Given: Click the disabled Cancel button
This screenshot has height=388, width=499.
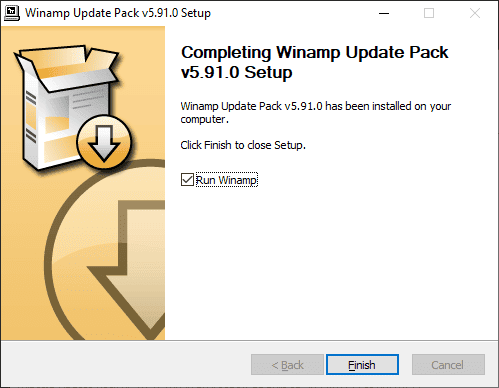Looking at the screenshot, I should click(448, 365).
